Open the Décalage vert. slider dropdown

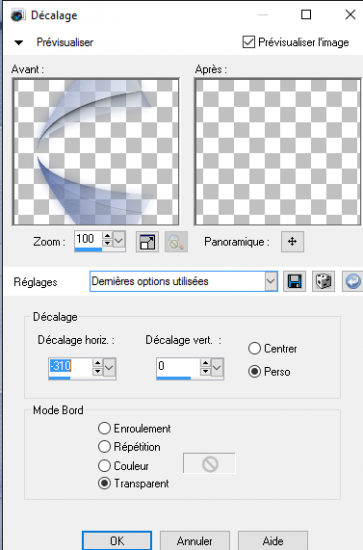click(x=217, y=368)
